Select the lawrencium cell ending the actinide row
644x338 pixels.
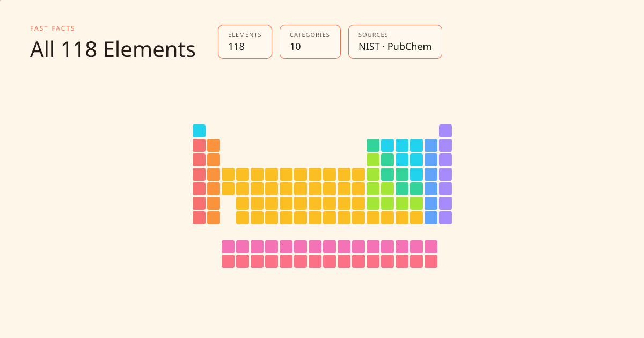(x=431, y=261)
